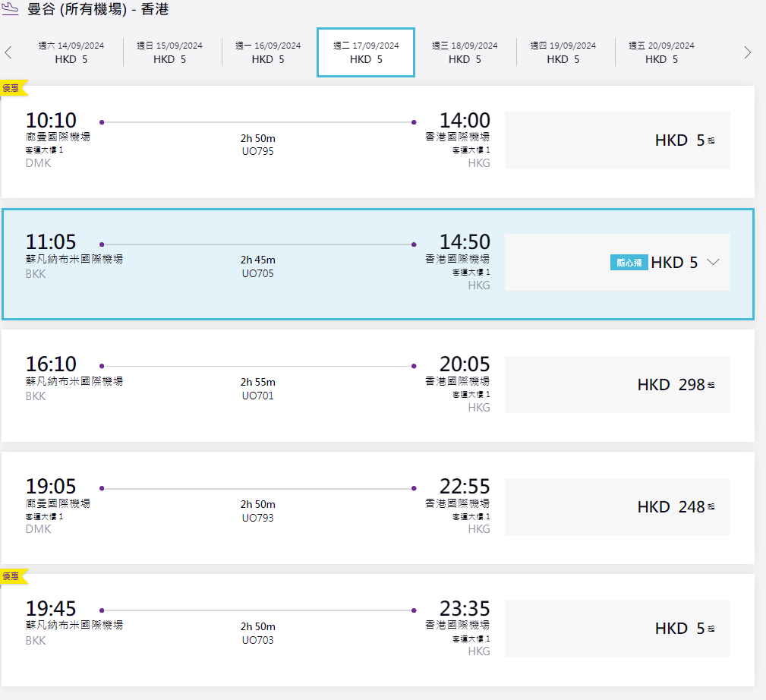This screenshot has height=700, width=766.
Task: Select the Saturday 14/09/2024 date tab
Action: [x=71, y=52]
